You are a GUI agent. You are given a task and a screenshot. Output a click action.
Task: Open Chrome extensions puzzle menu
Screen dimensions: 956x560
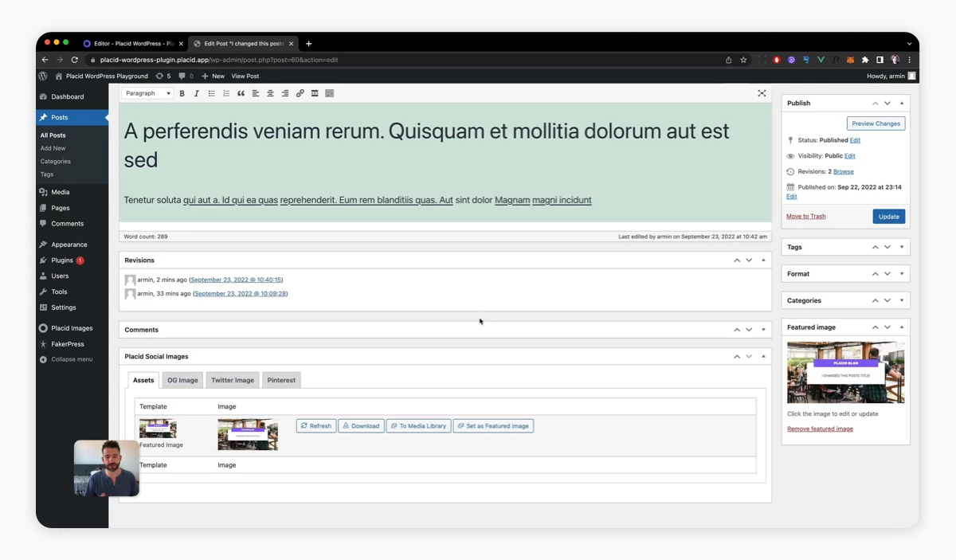pos(865,60)
